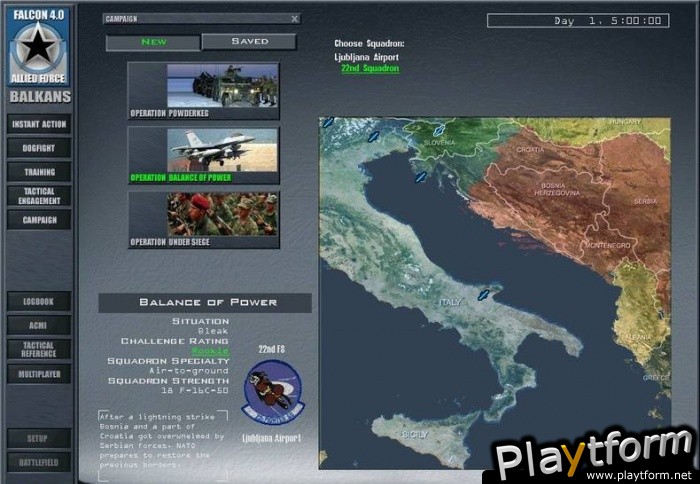Close the Campaign window with X

tap(295, 19)
